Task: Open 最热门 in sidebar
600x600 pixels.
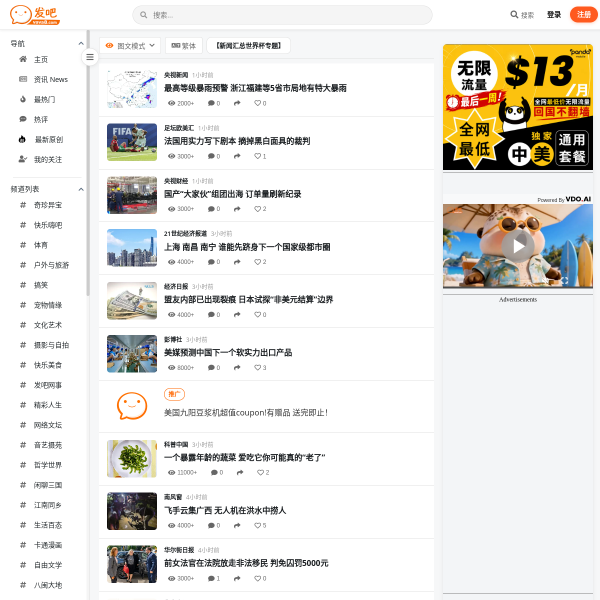Action: (x=44, y=99)
